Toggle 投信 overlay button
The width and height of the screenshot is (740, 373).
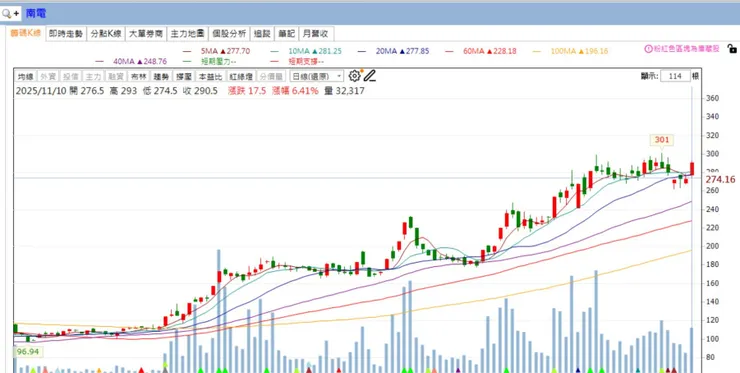(x=70, y=76)
